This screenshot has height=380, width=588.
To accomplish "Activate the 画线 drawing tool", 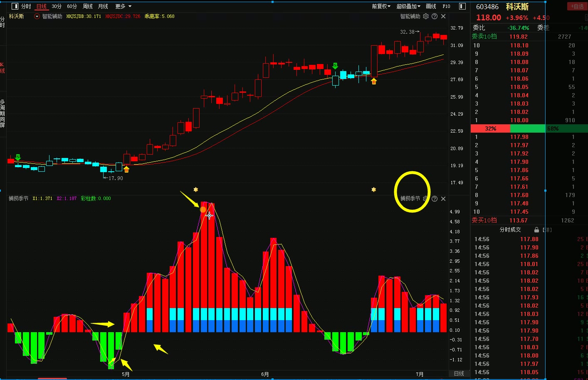I will (x=431, y=6).
